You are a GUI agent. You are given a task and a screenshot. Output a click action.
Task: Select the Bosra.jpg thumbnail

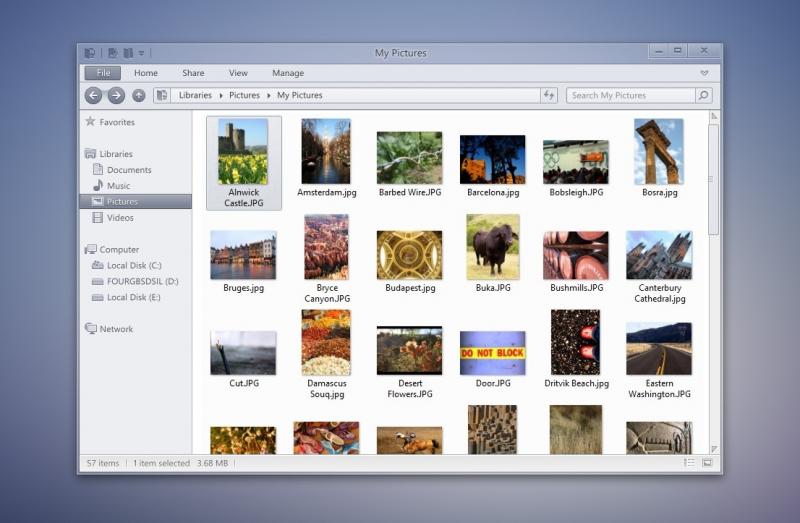pos(659,152)
